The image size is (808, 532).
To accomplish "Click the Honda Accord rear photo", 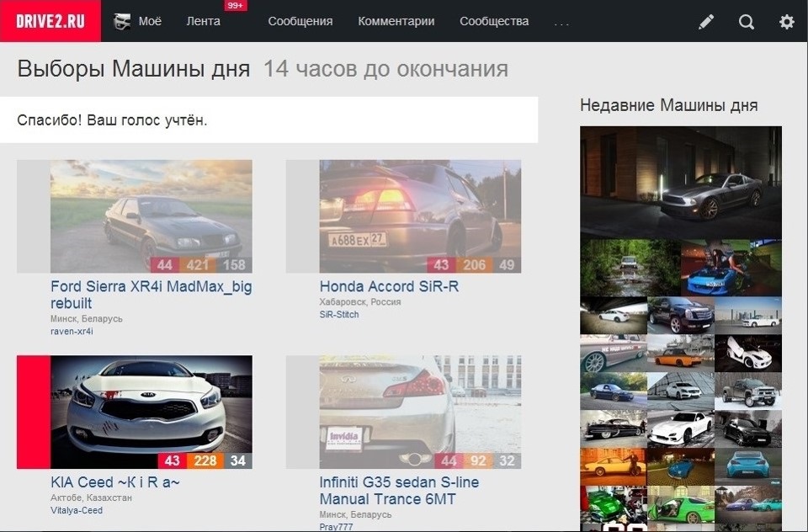I will tap(420, 216).
